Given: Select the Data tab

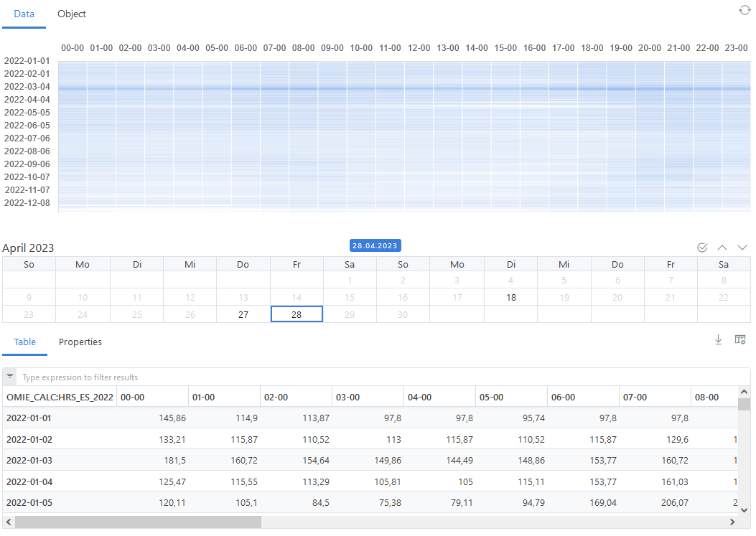Looking at the screenshot, I should tap(24, 14).
